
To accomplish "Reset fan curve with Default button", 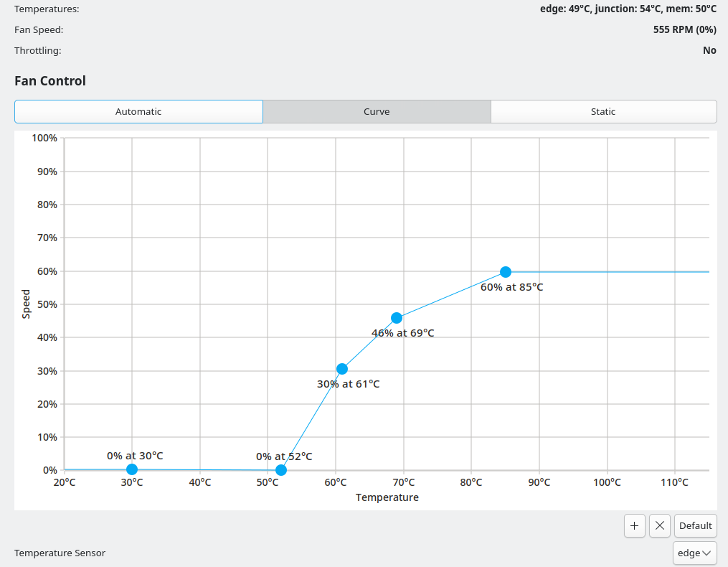I will tap(695, 525).
